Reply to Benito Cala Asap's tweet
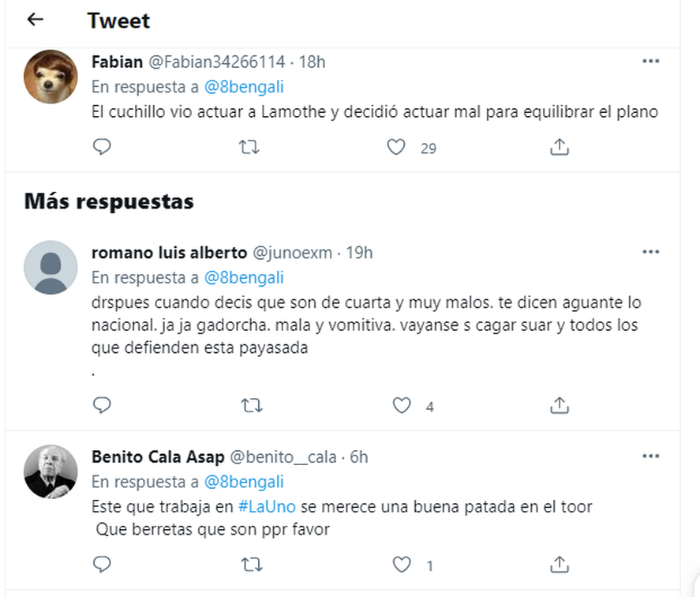This screenshot has width=700, height=597. click(102, 564)
